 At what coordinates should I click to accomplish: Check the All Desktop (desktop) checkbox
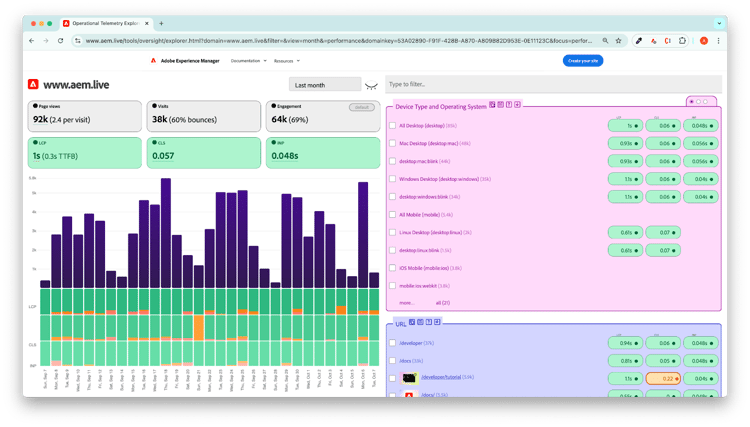click(392, 125)
